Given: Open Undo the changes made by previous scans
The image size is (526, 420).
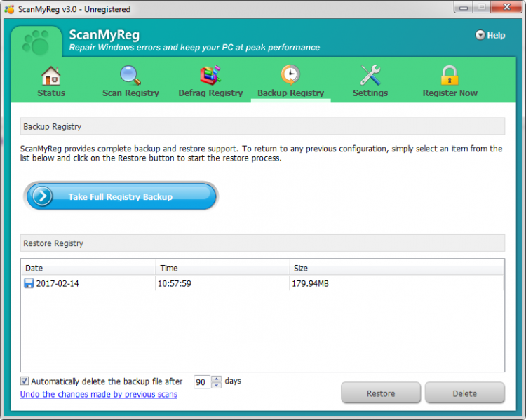Looking at the screenshot, I should pos(99,394).
